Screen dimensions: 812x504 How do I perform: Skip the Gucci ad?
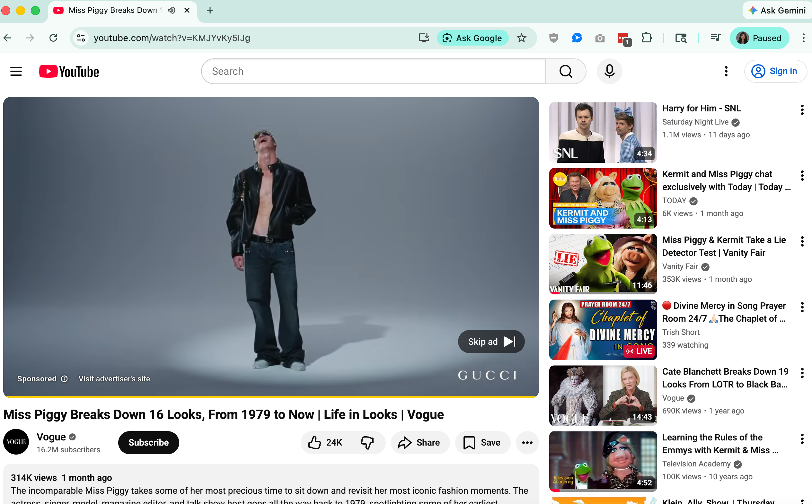tap(490, 341)
